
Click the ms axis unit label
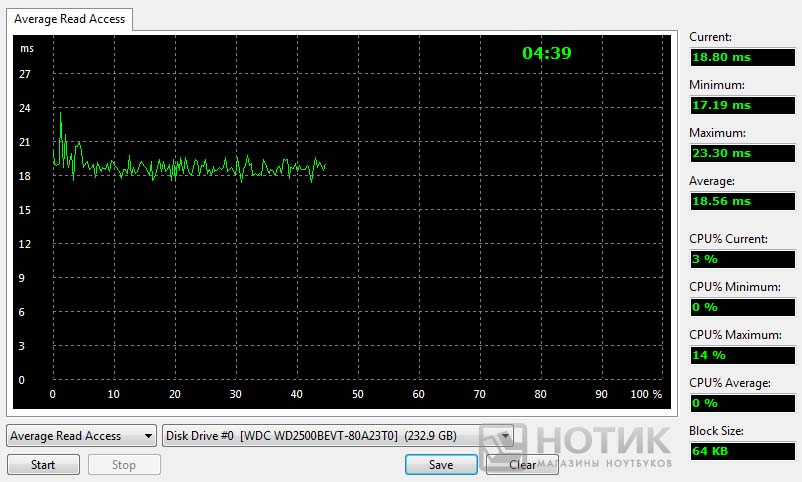pos(27,49)
